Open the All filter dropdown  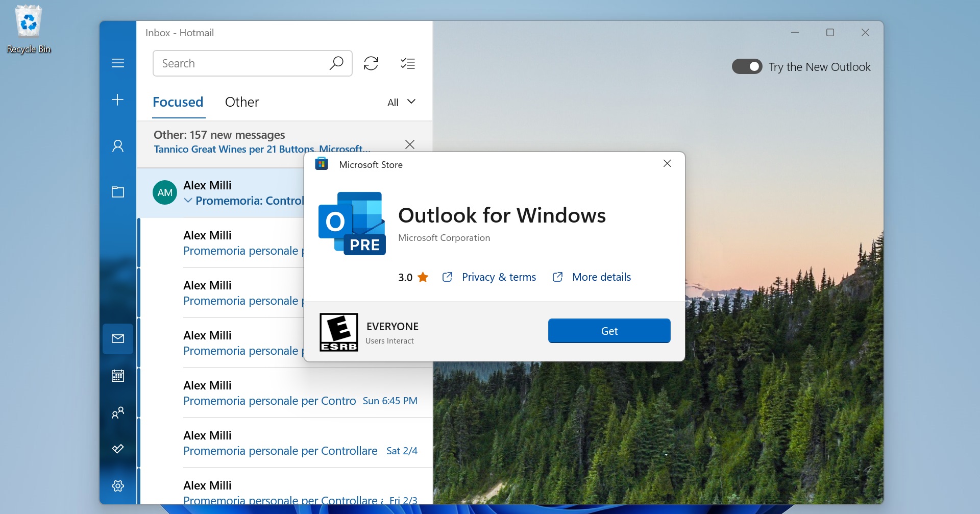point(401,103)
